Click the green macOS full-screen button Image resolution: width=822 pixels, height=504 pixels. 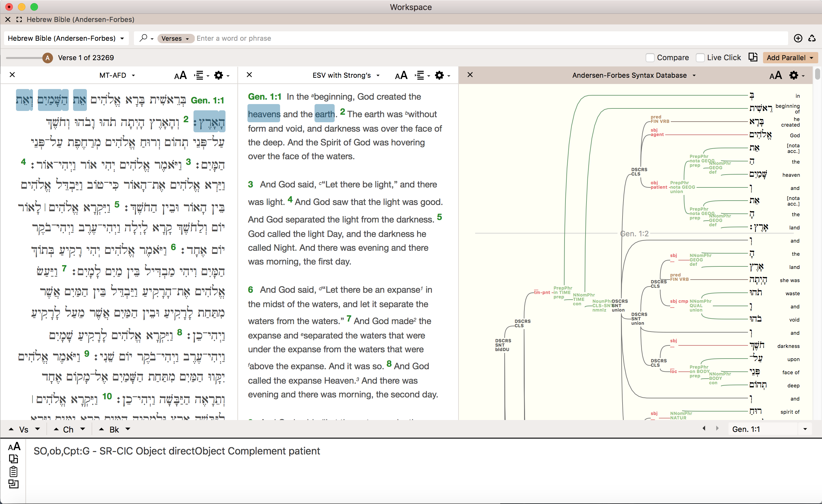[x=34, y=7]
